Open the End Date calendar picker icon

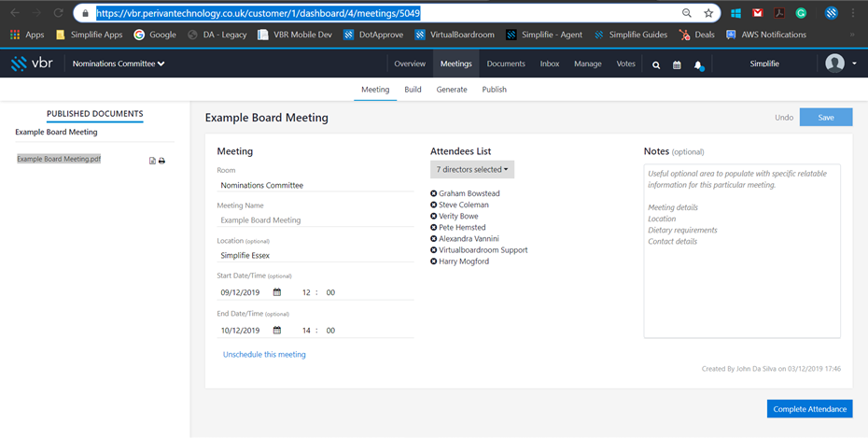coord(277,330)
